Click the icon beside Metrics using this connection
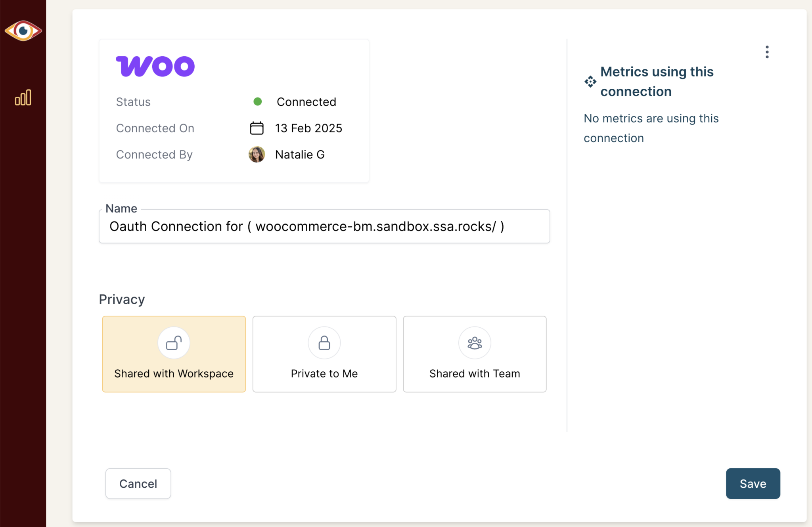This screenshot has width=812, height=527. click(590, 82)
